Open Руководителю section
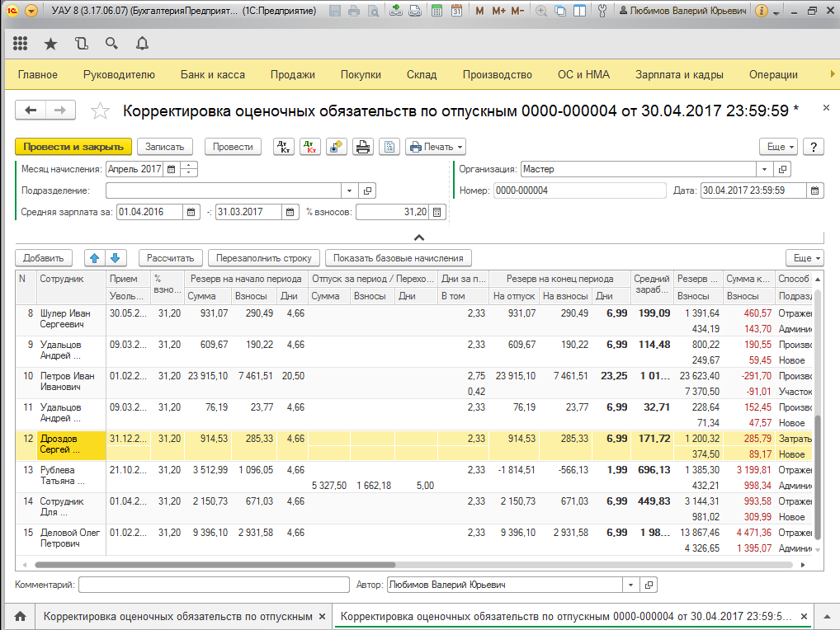Screen dimensions: 840x630 coord(119,74)
